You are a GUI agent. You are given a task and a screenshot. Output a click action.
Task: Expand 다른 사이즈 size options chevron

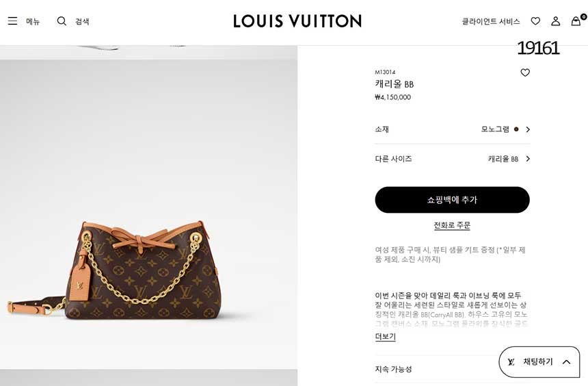[528, 159]
